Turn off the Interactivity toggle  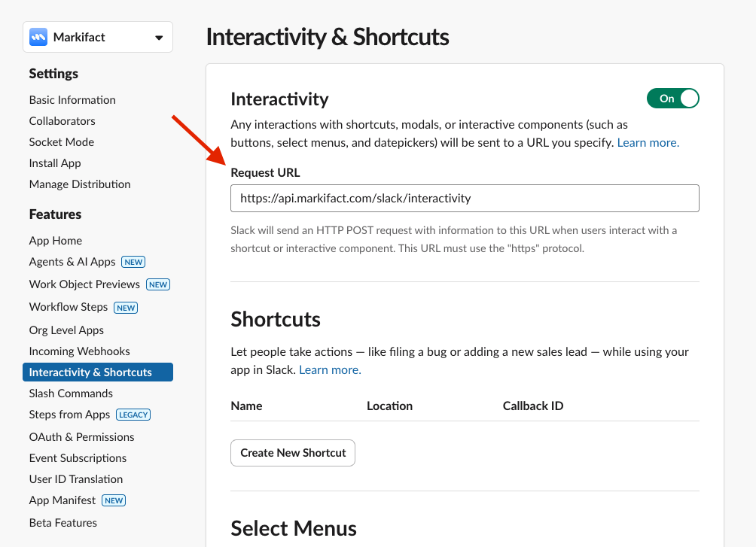(x=672, y=98)
